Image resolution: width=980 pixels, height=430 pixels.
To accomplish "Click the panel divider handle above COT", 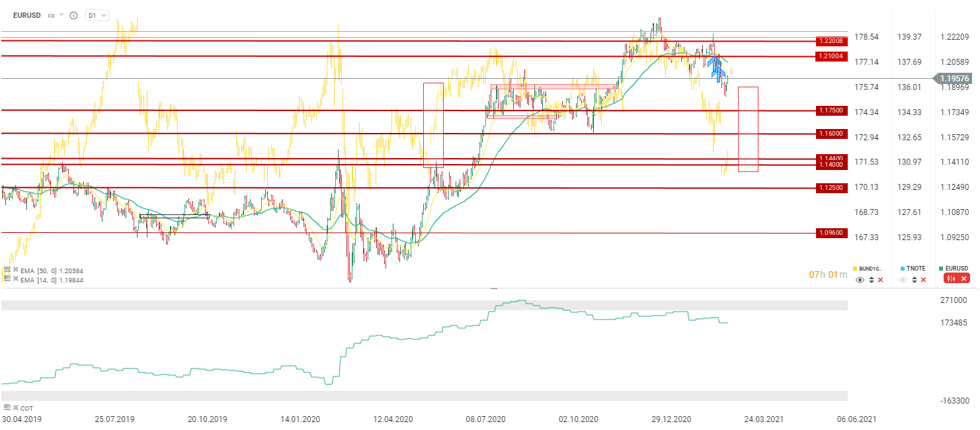I will [x=493, y=288].
